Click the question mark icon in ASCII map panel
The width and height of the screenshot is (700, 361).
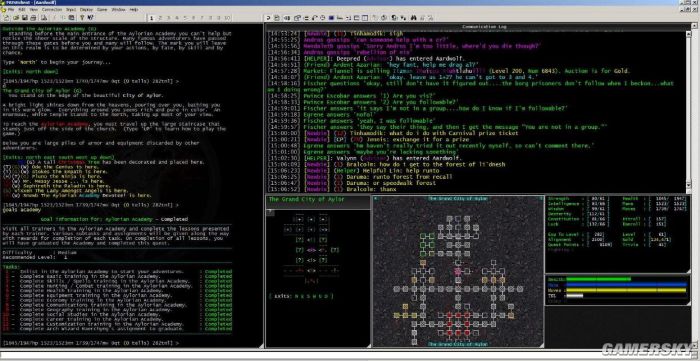click(x=271, y=213)
